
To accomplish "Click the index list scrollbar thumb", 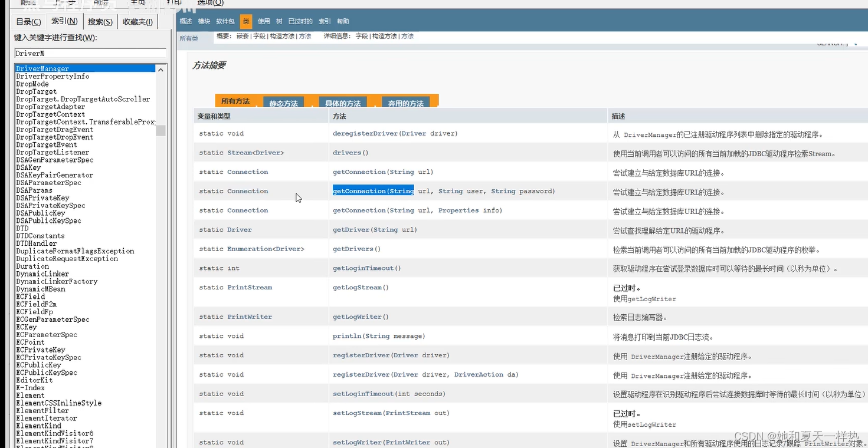I will (161, 130).
